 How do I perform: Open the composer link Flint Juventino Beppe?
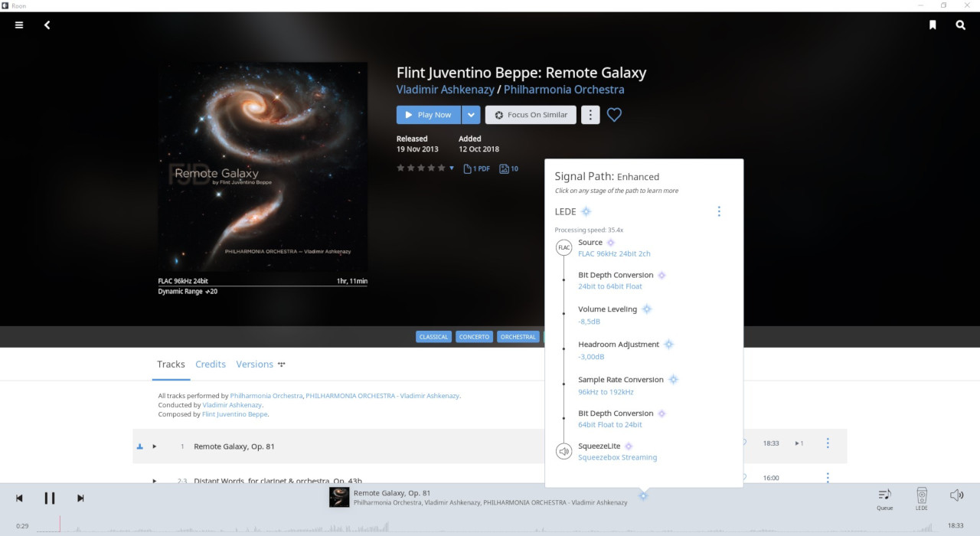[x=235, y=414]
